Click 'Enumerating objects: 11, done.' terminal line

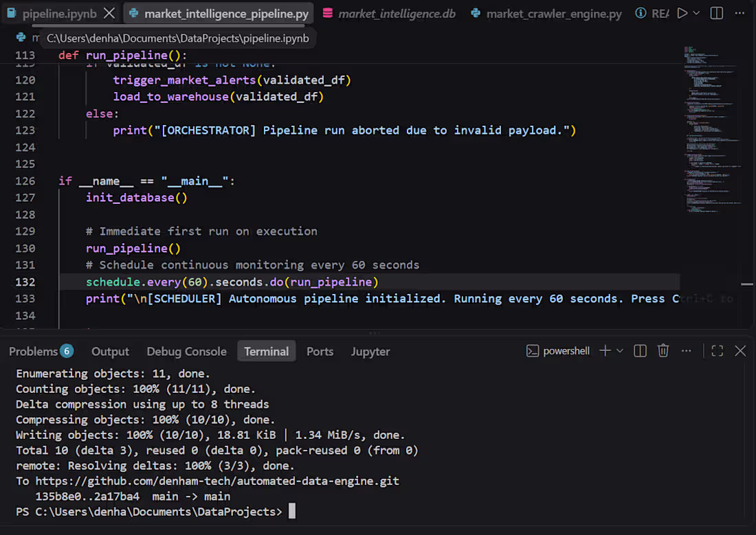[113, 374]
